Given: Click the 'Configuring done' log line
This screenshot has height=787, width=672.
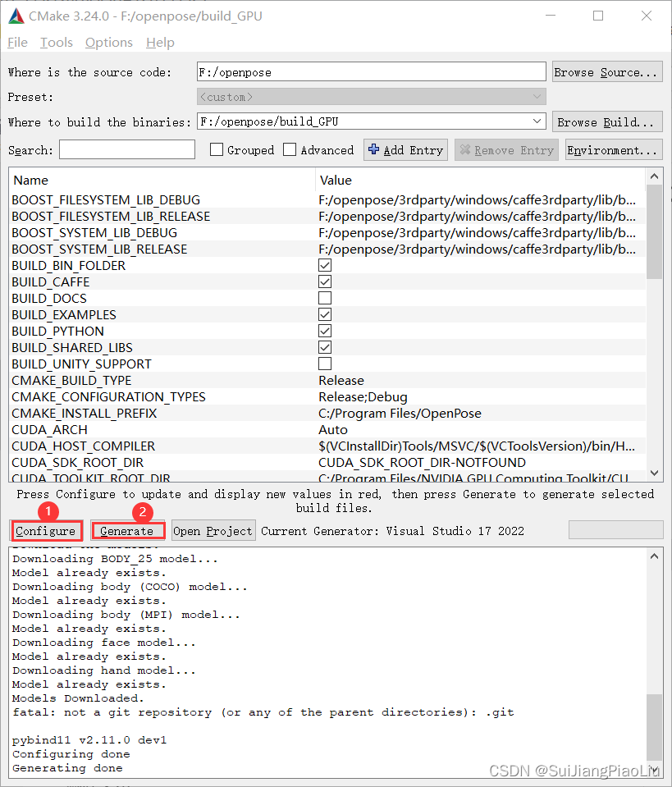Looking at the screenshot, I should click(71, 754).
